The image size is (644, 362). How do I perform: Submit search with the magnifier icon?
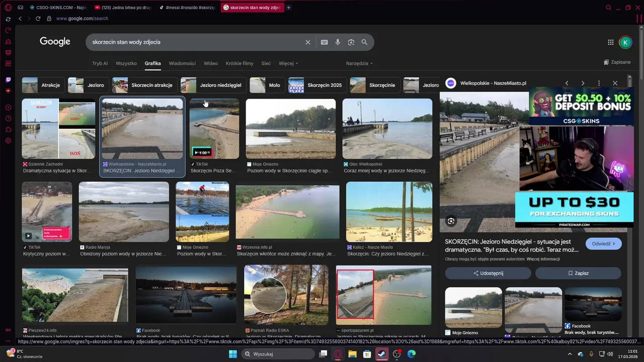point(364,42)
